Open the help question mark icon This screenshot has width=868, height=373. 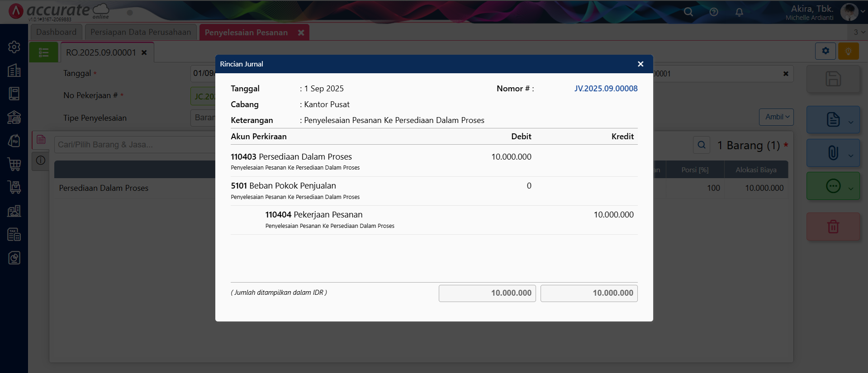point(714,12)
